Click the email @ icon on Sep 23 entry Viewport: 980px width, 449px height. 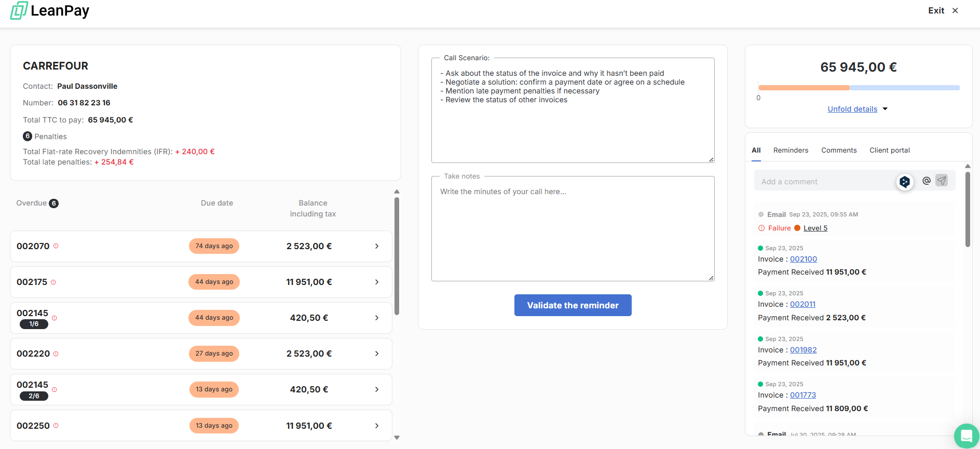point(761,214)
